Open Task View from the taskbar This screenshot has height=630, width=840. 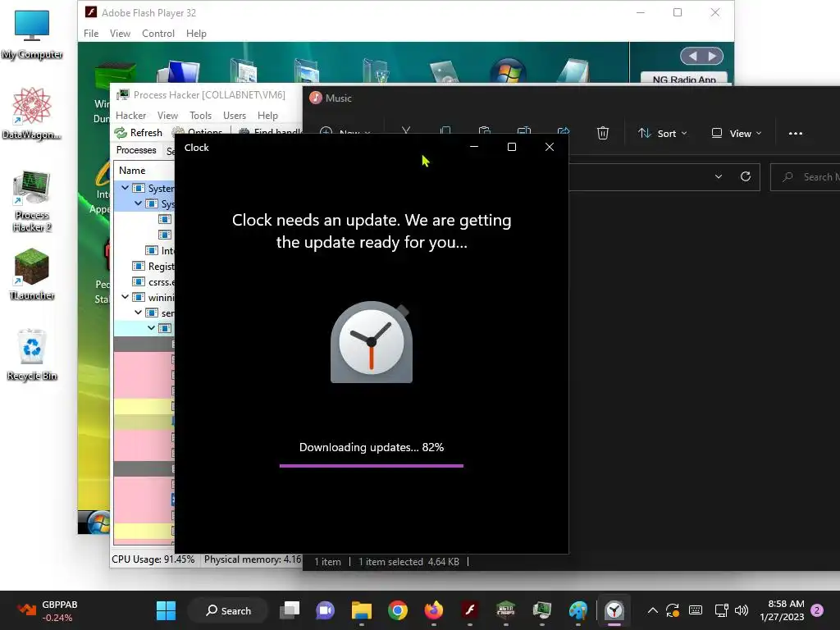290,610
